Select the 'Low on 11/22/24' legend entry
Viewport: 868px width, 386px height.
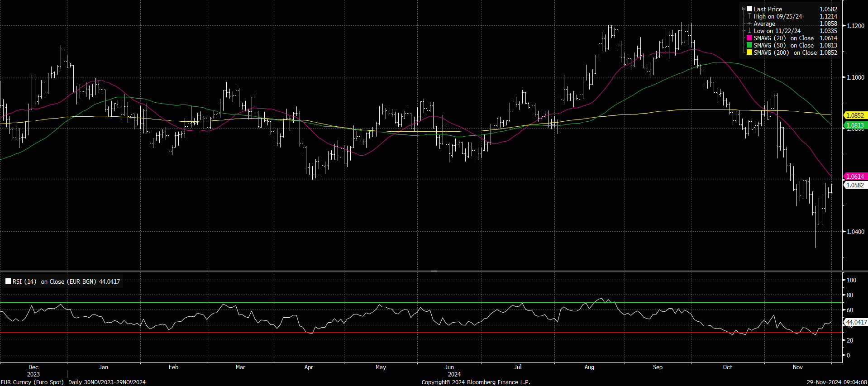(777, 31)
